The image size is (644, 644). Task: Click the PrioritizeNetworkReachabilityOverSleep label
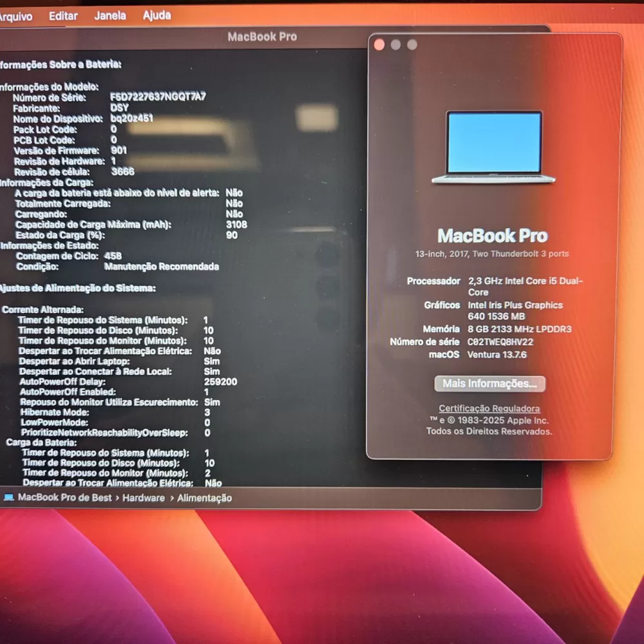(104, 433)
